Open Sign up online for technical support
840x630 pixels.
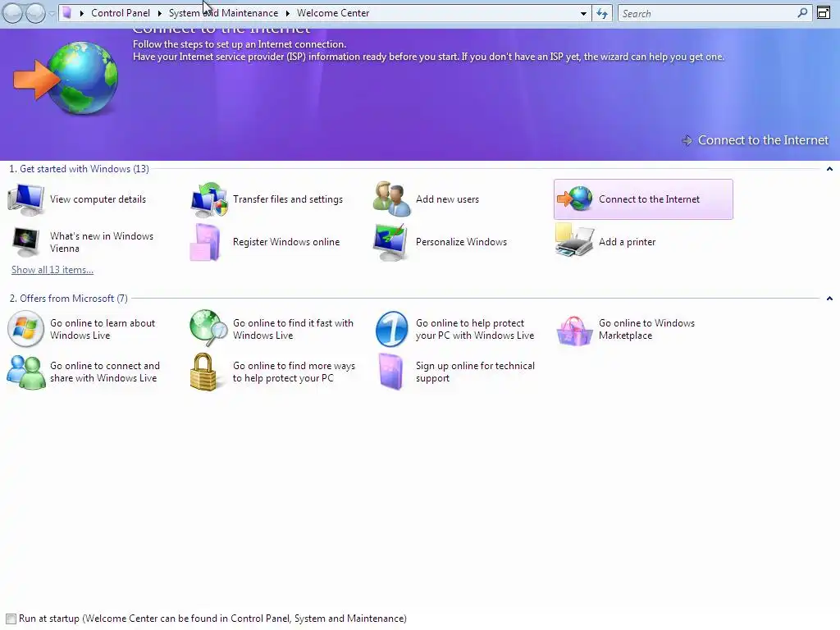[x=475, y=372]
